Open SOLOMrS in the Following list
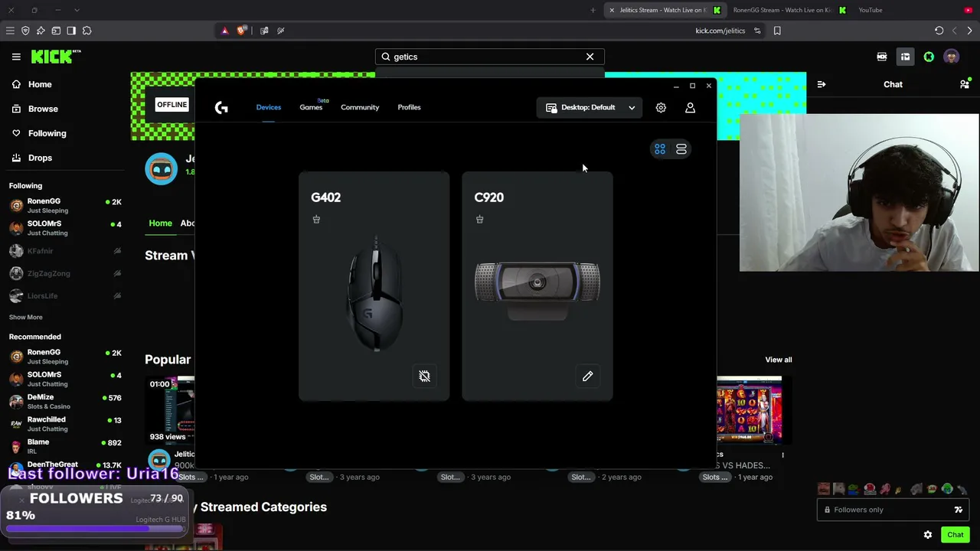 tap(65, 228)
